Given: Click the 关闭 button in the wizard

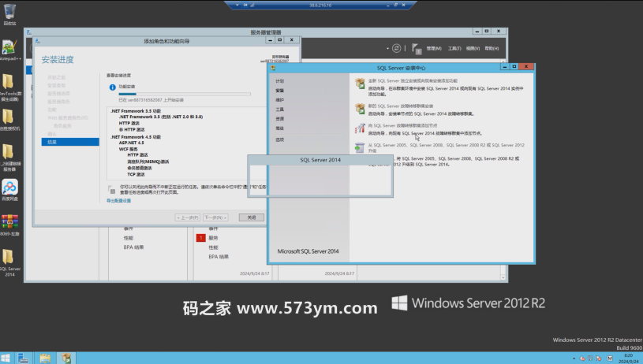Looking at the screenshot, I should tap(252, 217).
